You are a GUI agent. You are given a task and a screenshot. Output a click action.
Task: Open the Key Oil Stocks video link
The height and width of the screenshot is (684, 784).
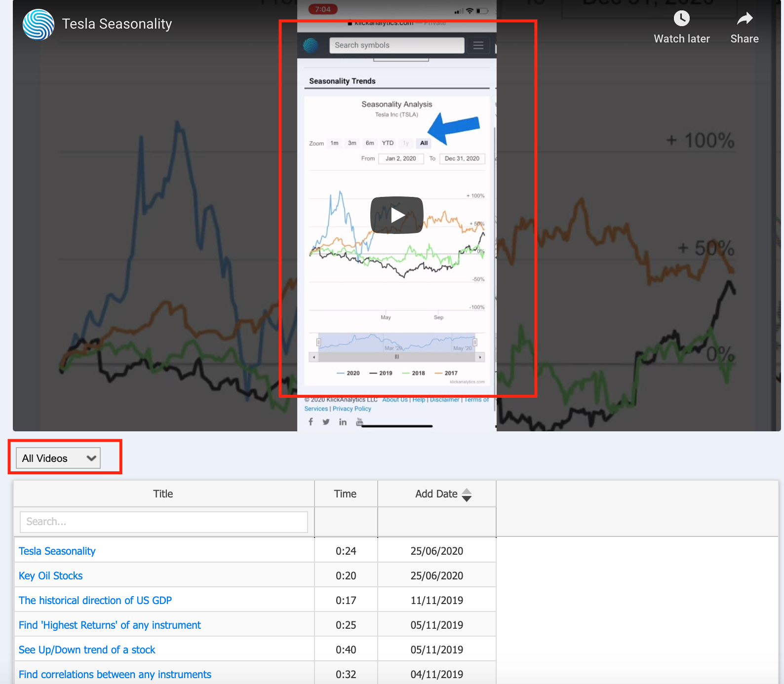(51, 575)
